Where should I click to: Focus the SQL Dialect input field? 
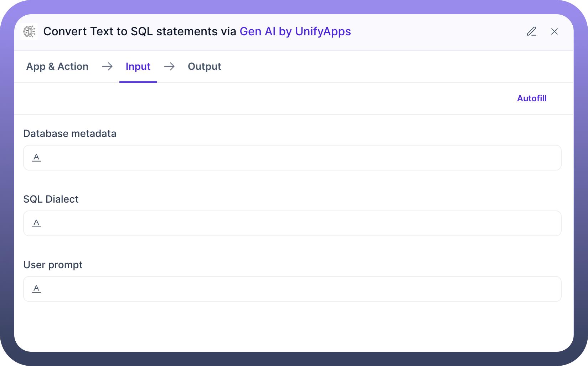(292, 223)
